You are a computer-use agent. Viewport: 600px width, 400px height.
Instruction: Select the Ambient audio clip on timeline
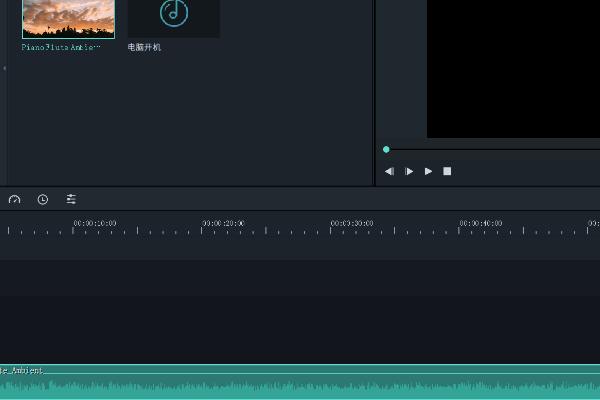(x=300, y=382)
